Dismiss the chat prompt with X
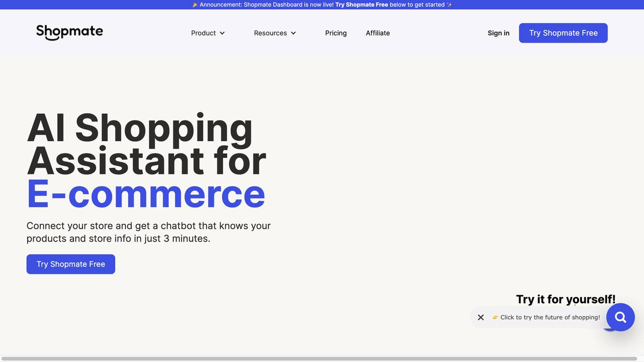This screenshot has height=362, width=644. point(481,317)
